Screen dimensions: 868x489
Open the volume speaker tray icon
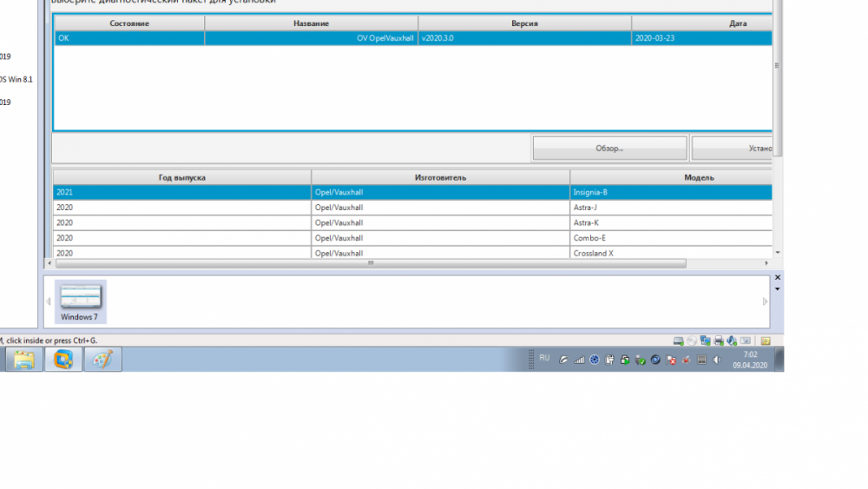717,360
